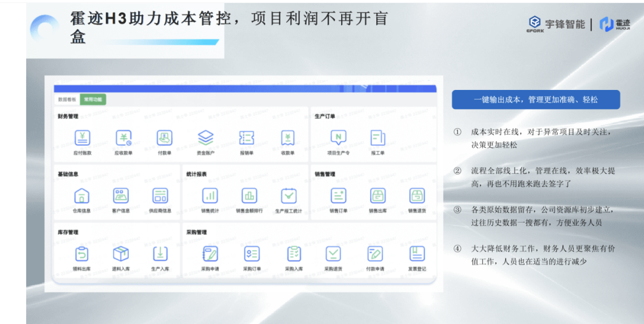
Task: Open the 供应商信息 icon
Action: (160, 195)
